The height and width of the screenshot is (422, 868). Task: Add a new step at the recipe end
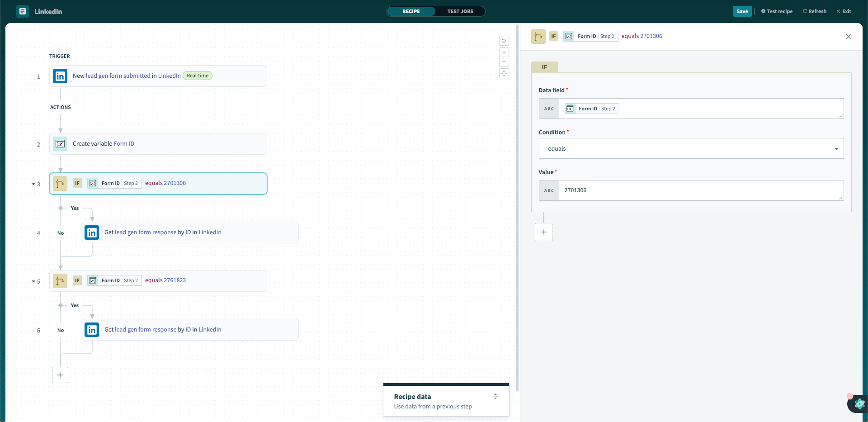click(x=60, y=375)
